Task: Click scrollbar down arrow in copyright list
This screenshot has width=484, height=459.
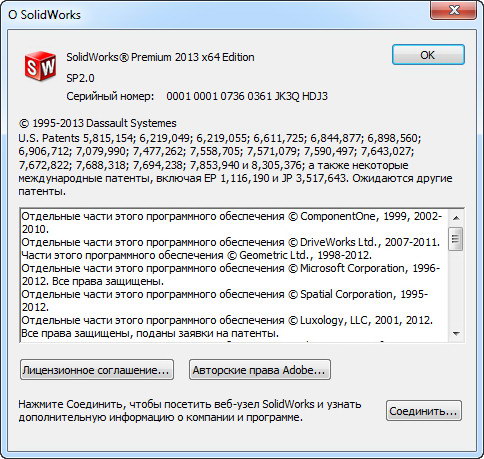Action: point(456,333)
